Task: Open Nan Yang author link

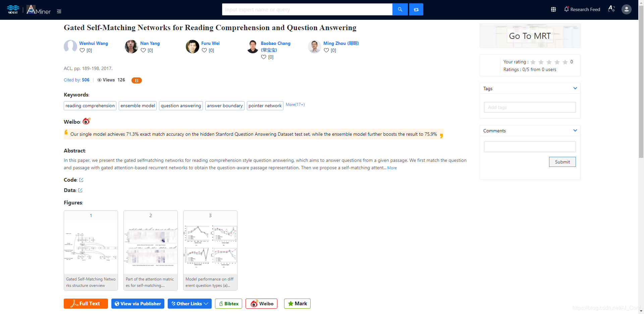Action: pos(150,43)
